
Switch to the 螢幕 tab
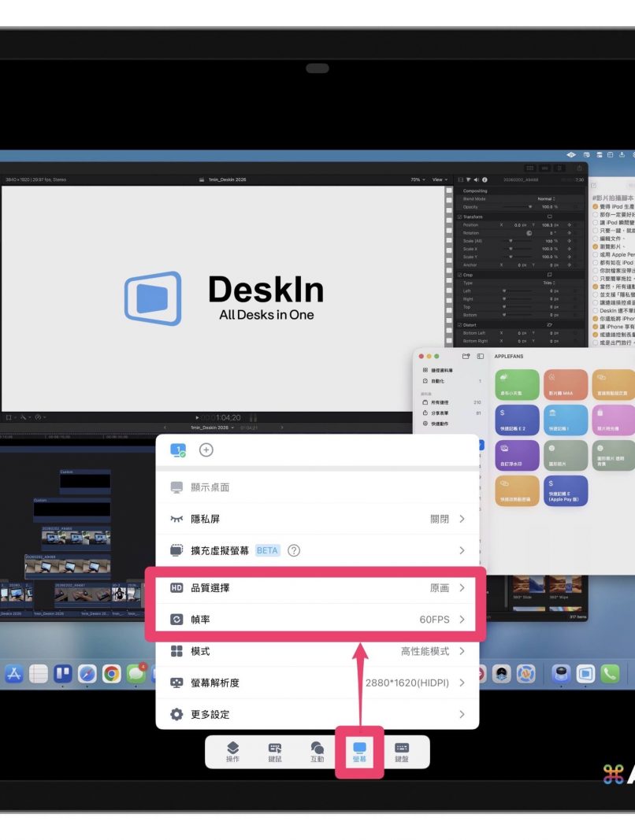(359, 751)
